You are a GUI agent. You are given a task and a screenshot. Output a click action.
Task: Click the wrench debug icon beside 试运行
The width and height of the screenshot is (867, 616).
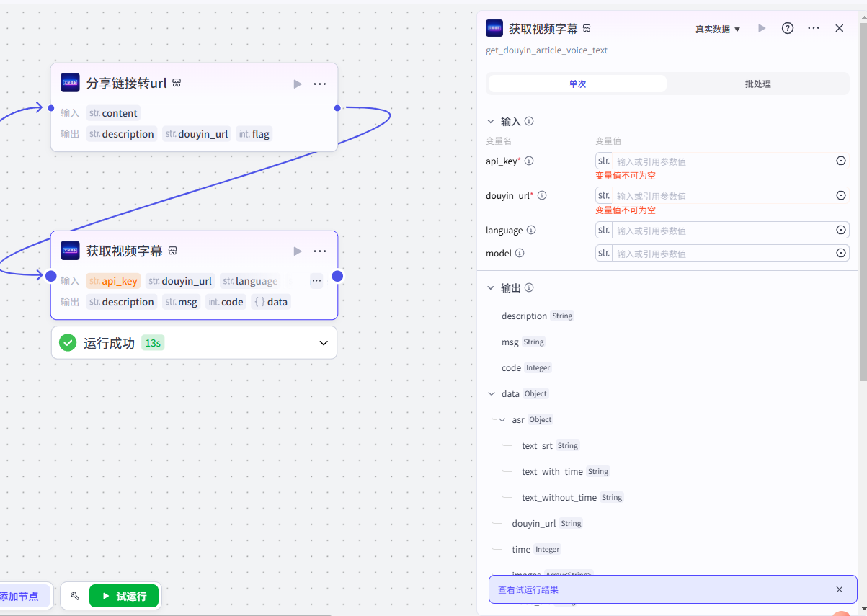(75, 596)
